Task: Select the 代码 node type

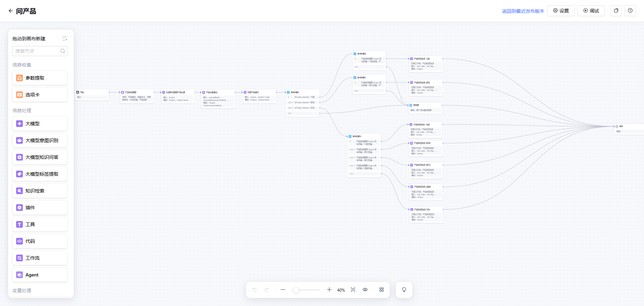Action: tap(40, 241)
